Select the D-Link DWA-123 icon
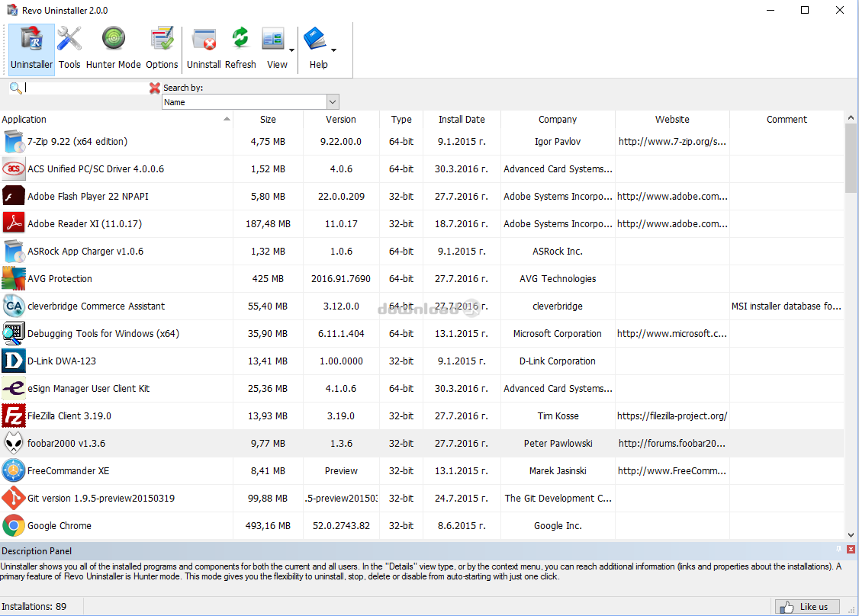 click(14, 361)
